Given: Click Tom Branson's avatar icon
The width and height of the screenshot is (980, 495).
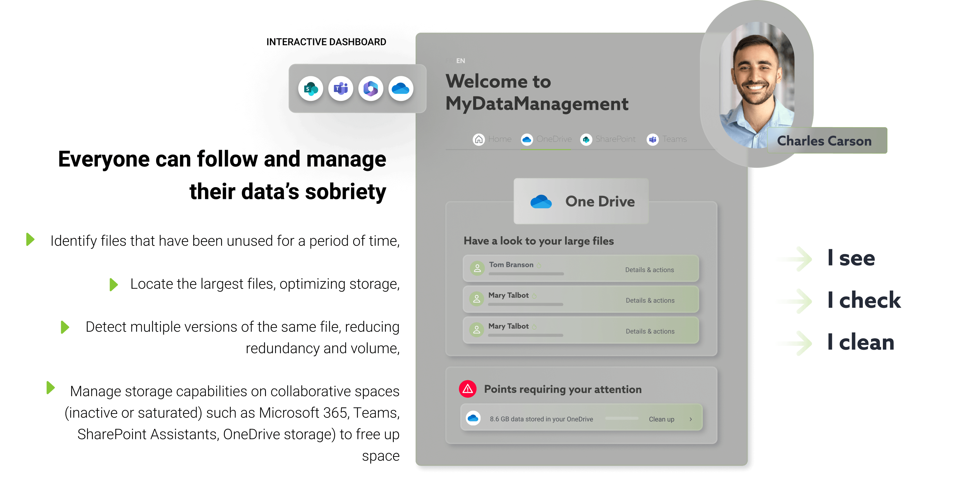Looking at the screenshot, I should point(477,268).
